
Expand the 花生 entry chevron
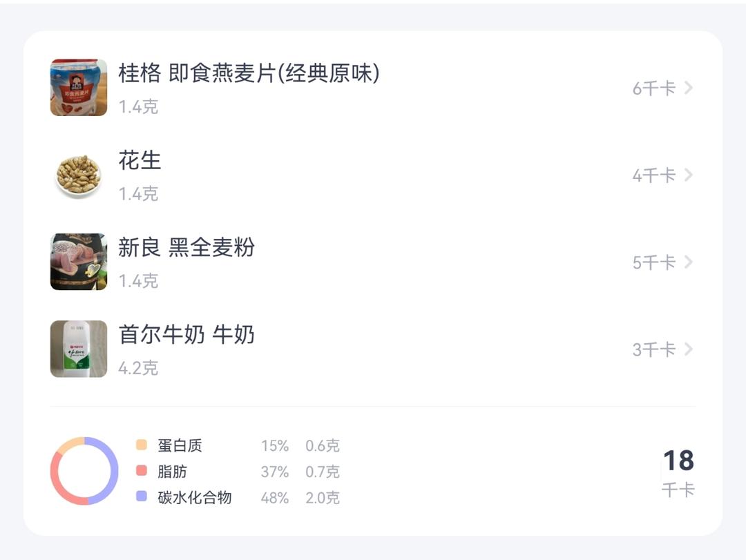[688, 175]
